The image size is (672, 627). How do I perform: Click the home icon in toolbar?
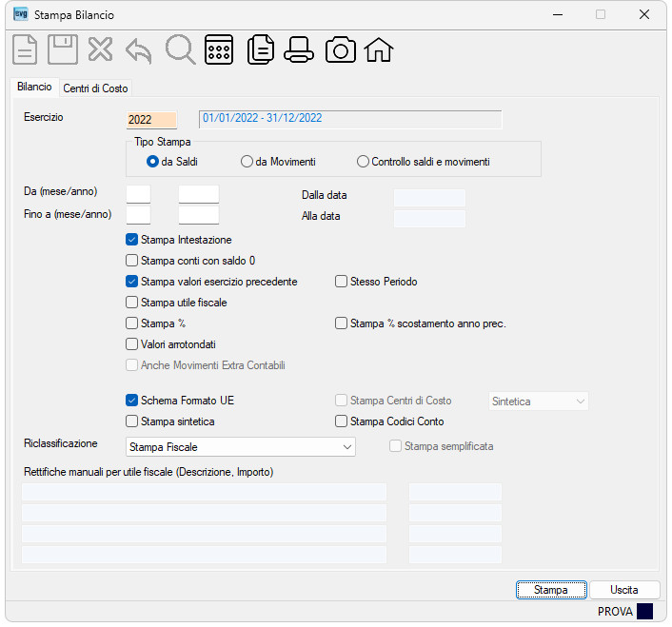pos(379,49)
